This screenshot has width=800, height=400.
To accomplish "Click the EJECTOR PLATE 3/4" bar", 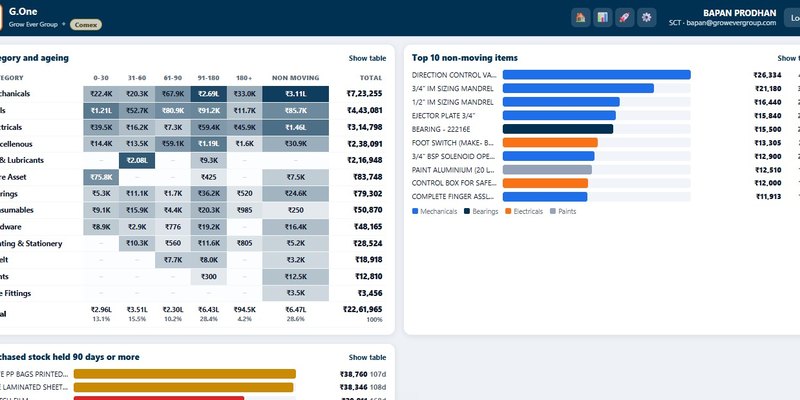I will [559, 115].
